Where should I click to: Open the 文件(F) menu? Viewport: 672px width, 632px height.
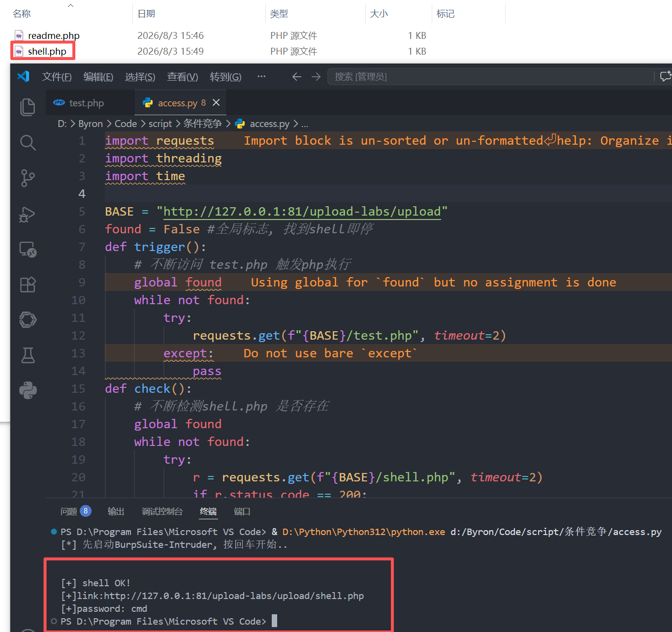[x=57, y=77]
